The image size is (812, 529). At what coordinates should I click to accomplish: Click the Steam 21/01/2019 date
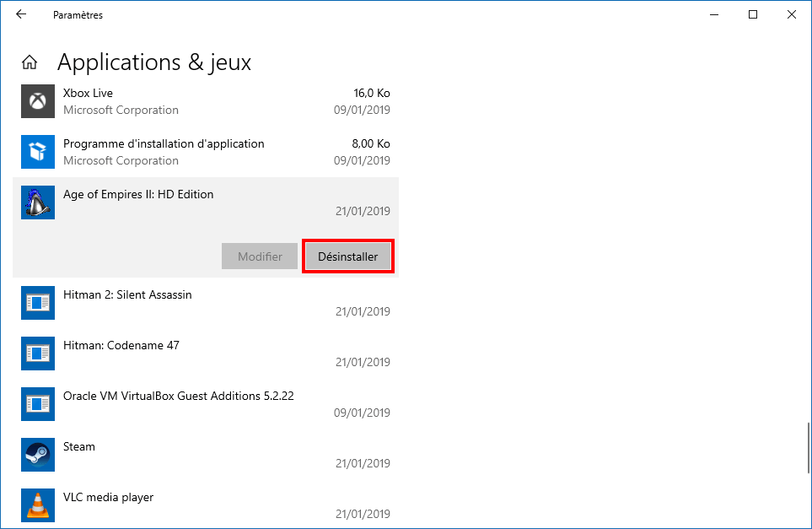pyautogui.click(x=363, y=463)
